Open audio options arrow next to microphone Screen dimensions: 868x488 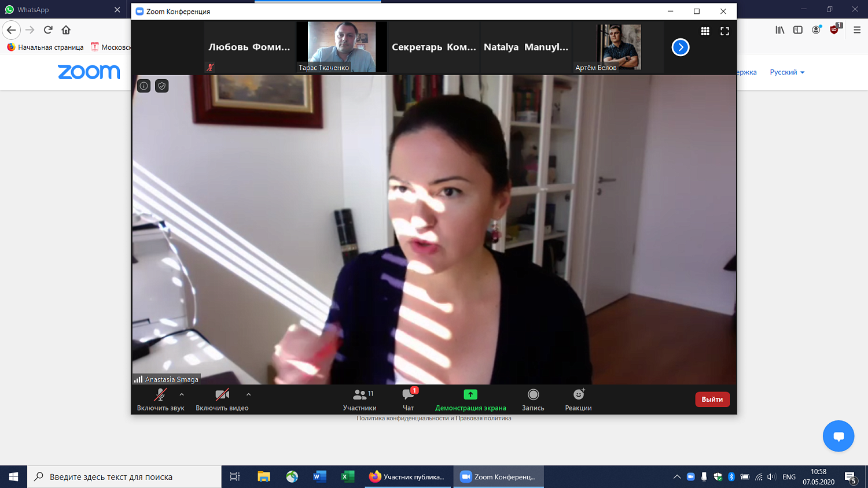click(x=182, y=394)
